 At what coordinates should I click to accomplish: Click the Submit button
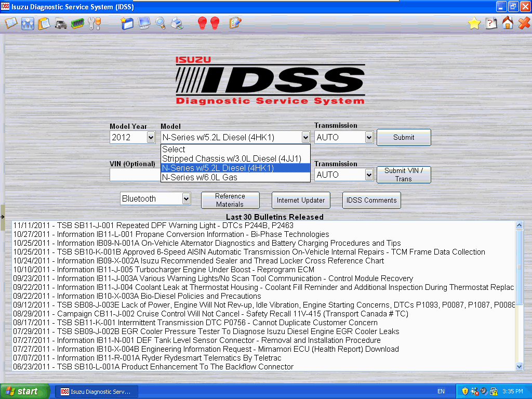point(404,137)
